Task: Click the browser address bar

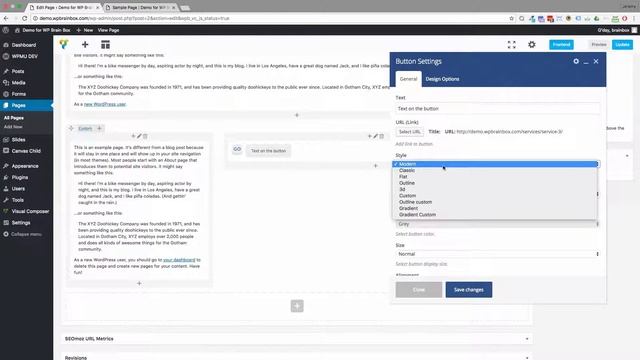Action: coord(269,18)
